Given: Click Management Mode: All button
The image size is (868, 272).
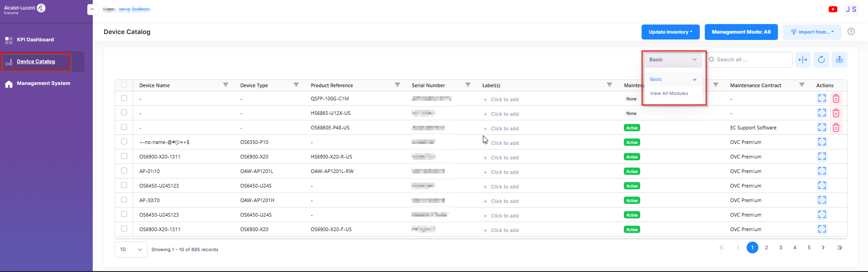Looking at the screenshot, I should tap(741, 32).
